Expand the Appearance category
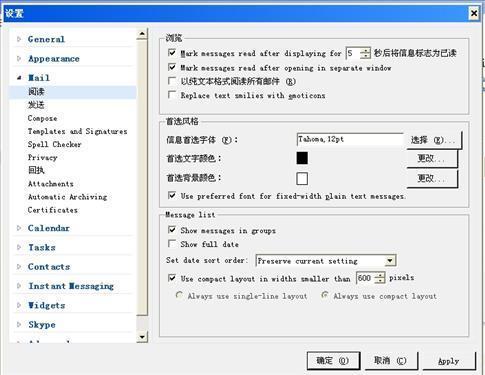 coord(19,59)
